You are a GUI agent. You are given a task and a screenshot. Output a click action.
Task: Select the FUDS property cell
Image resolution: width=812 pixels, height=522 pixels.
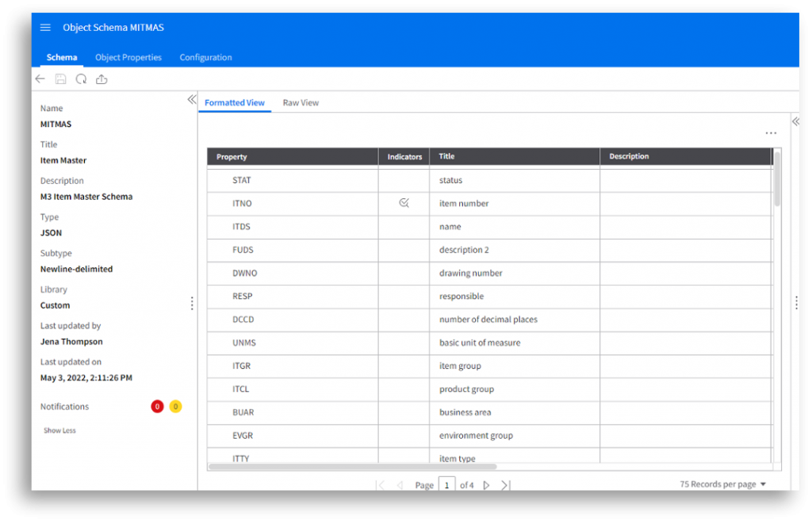pos(293,250)
